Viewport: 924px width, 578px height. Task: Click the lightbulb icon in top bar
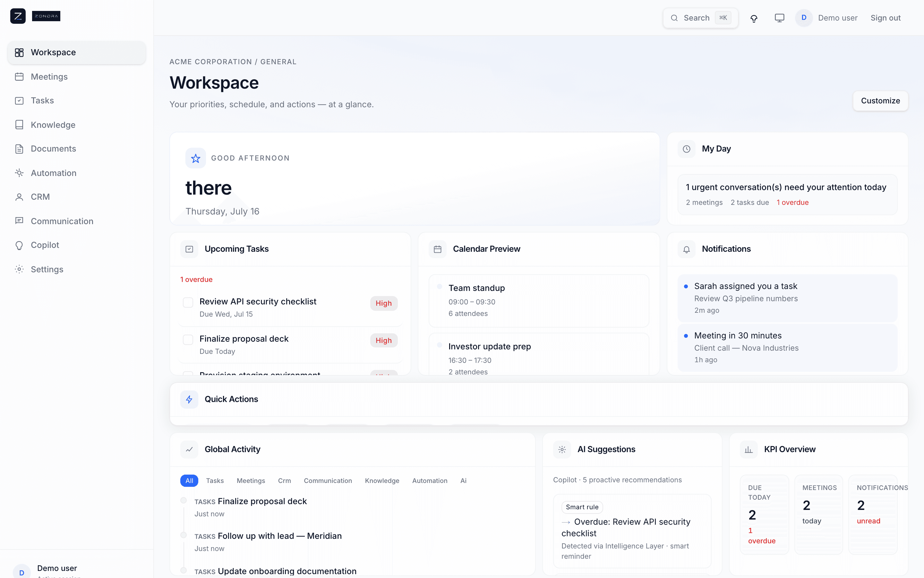(754, 18)
